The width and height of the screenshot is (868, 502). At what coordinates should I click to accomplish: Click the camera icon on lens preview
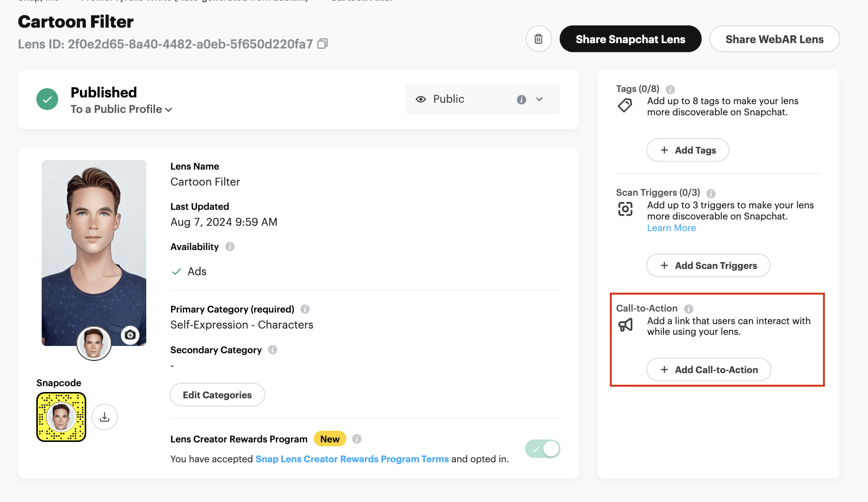[x=130, y=335]
